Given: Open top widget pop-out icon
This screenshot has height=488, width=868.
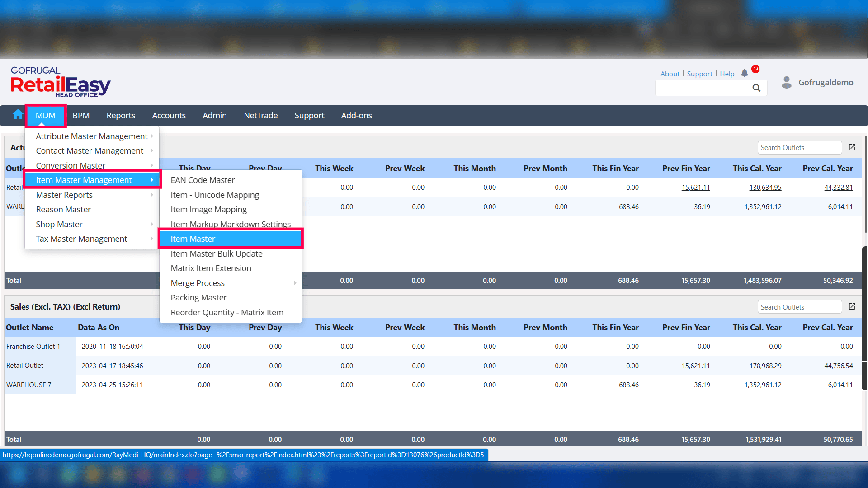Looking at the screenshot, I should tap(852, 147).
